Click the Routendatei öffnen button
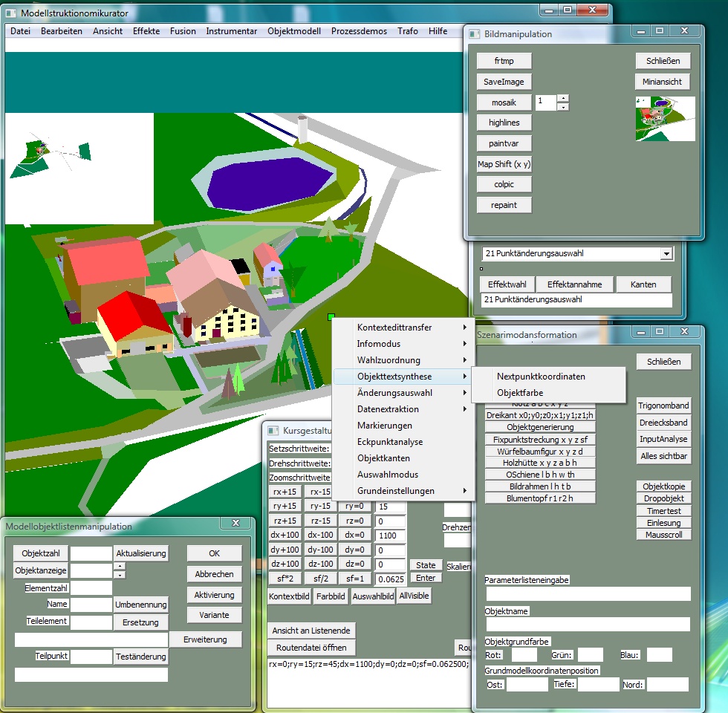The height and width of the screenshot is (713, 728). coord(311,648)
